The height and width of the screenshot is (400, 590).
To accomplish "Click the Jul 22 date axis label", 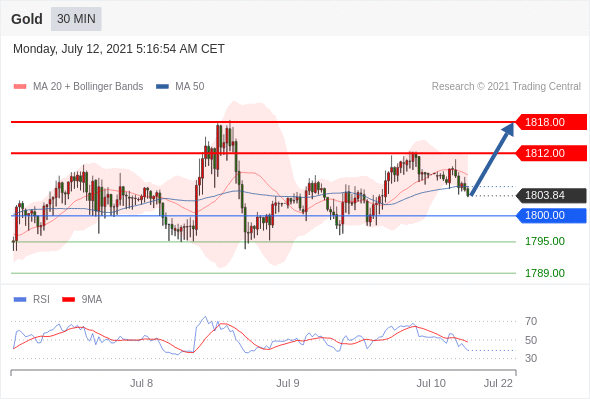I will [498, 383].
